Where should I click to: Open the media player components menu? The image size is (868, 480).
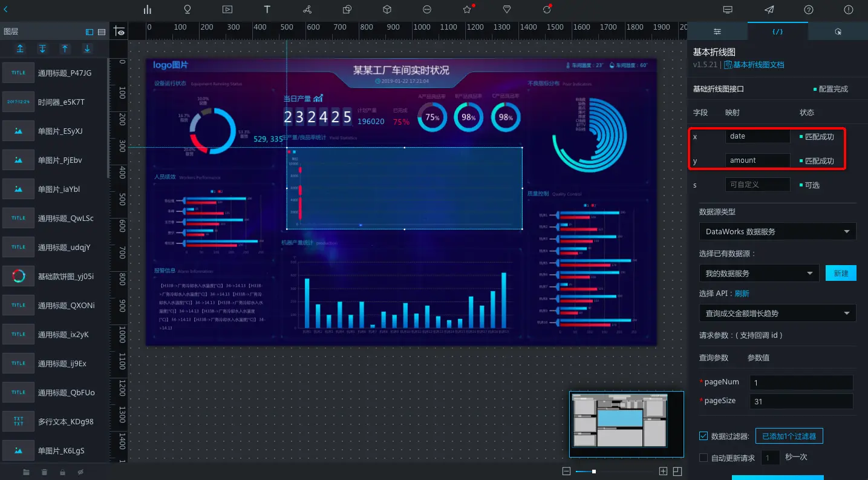pos(227,10)
